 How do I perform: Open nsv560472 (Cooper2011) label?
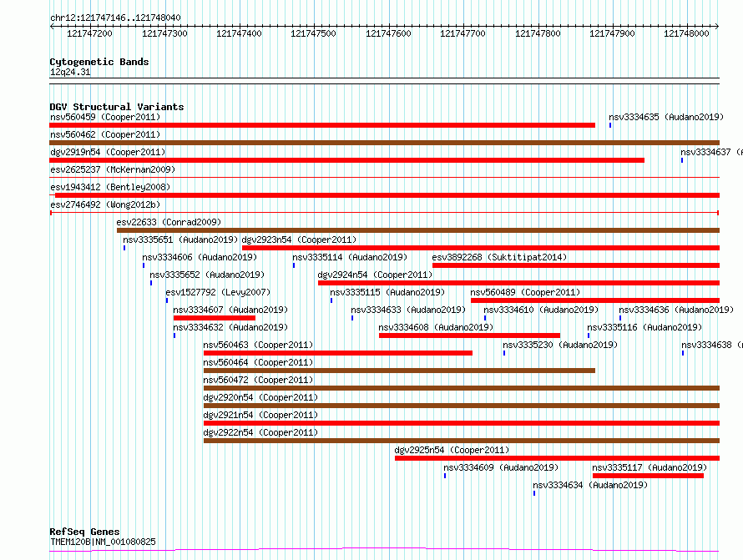(258, 380)
